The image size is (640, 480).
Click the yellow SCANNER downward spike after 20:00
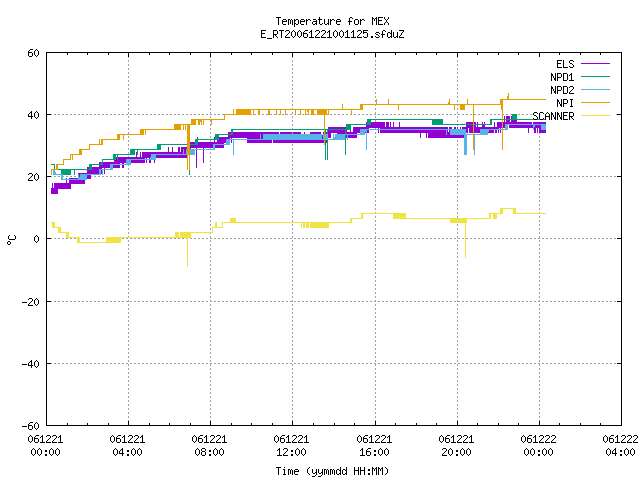465,240
